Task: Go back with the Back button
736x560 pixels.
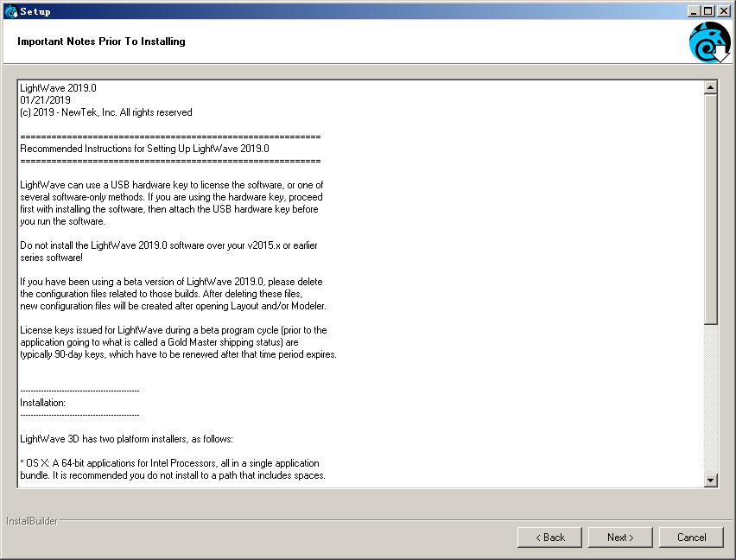Action: tap(549, 537)
